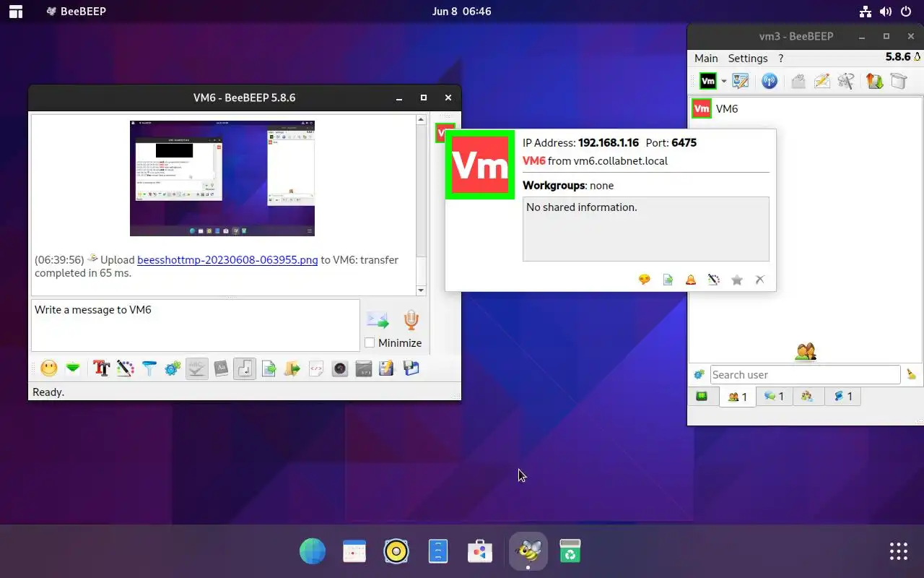Expand the status dropdown arrow beside Vm avatar

(724, 82)
